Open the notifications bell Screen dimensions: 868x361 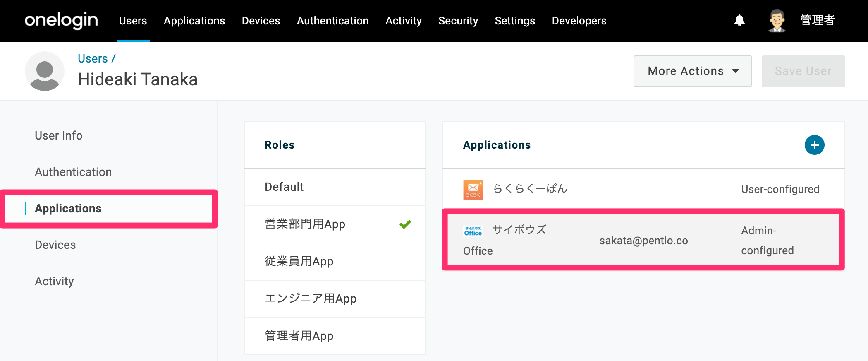coord(739,20)
